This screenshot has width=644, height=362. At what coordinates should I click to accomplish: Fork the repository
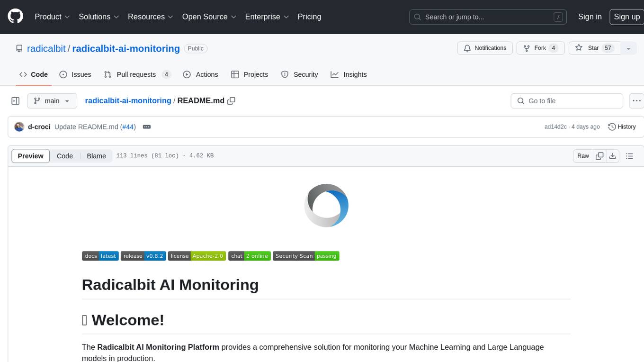tap(540, 48)
